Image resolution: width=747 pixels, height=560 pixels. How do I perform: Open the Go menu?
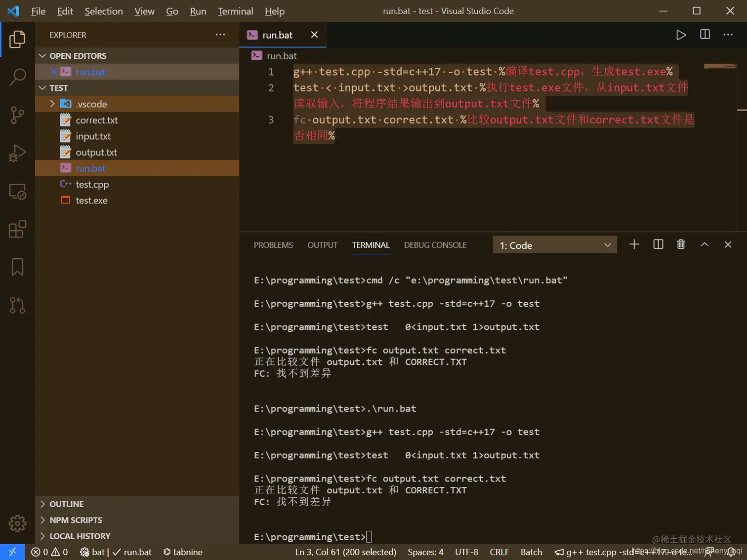[172, 11]
